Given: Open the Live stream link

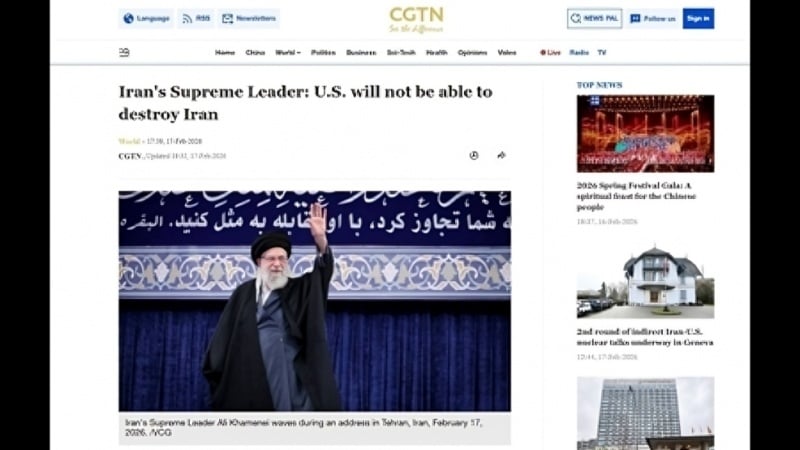Looking at the screenshot, I should pyautogui.click(x=551, y=53).
